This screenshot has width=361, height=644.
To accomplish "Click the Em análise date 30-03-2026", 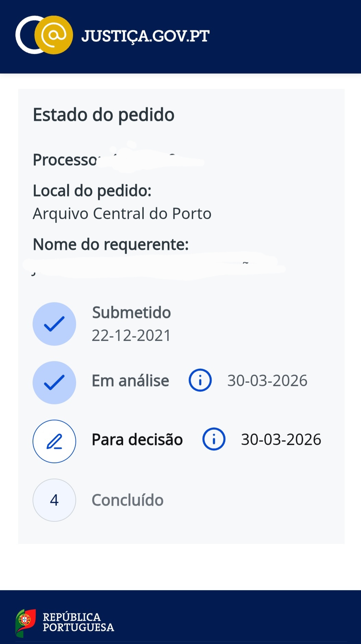I will point(267,380).
